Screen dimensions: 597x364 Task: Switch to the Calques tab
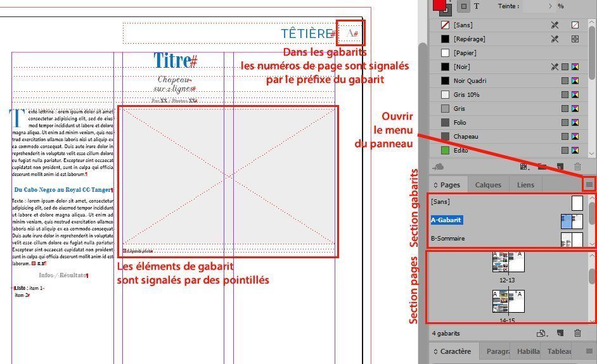coord(488,185)
